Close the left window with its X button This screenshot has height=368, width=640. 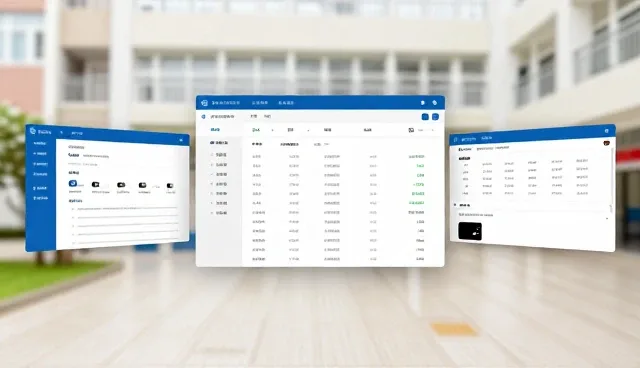coord(181,140)
